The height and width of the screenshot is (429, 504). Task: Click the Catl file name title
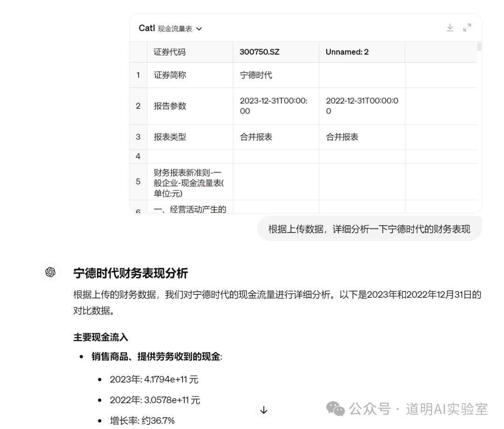[147, 28]
